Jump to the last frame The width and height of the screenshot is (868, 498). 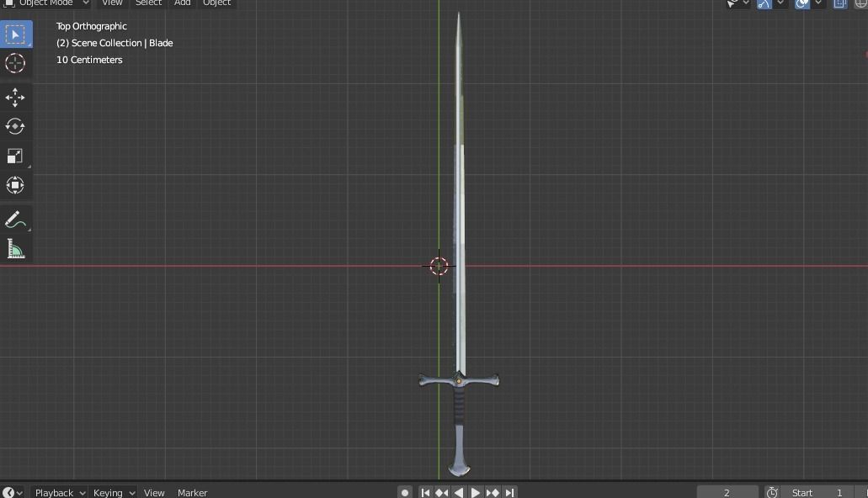coord(509,492)
